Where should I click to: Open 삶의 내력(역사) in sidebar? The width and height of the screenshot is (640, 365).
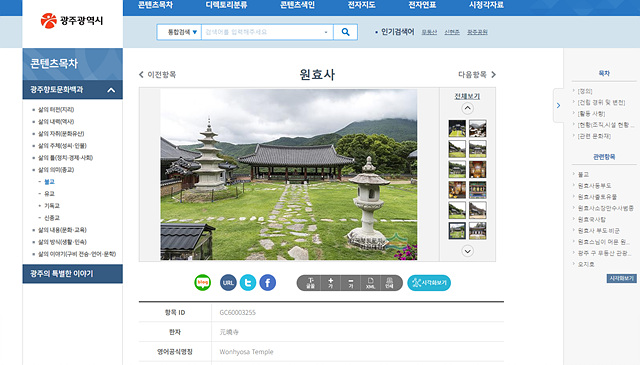(x=56, y=122)
